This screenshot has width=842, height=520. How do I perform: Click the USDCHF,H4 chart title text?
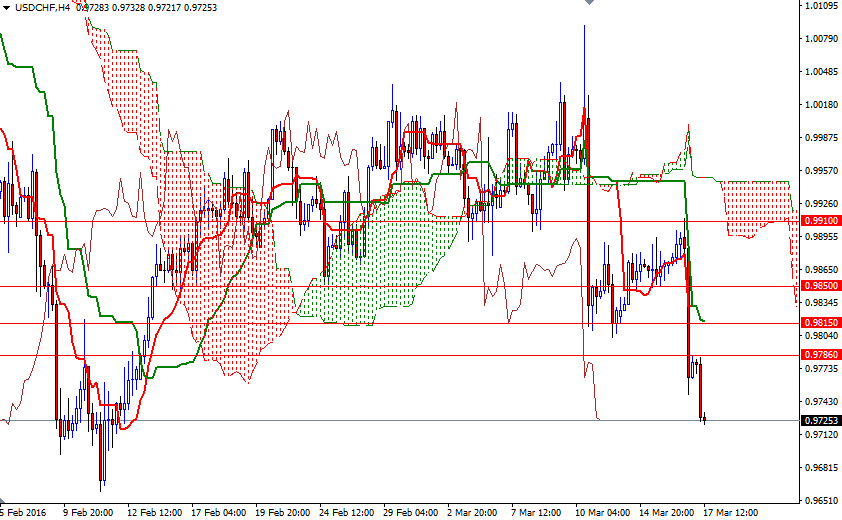42,8
